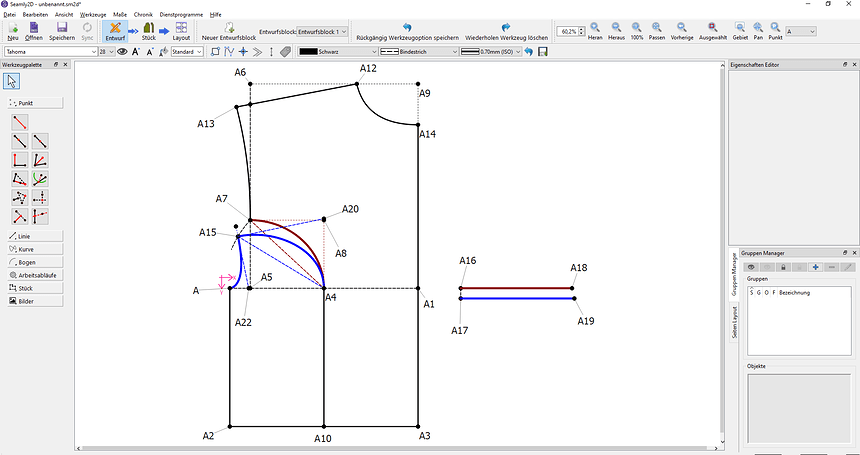Open the Layout mode icon
Image resolution: width=860 pixels, height=455 pixels.
tap(181, 28)
